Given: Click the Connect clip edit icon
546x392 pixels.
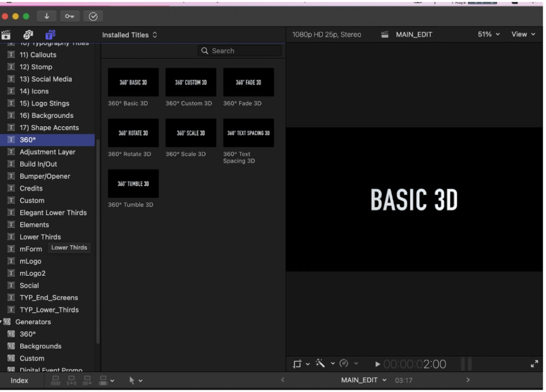Looking at the screenshot, I should [x=55, y=380].
